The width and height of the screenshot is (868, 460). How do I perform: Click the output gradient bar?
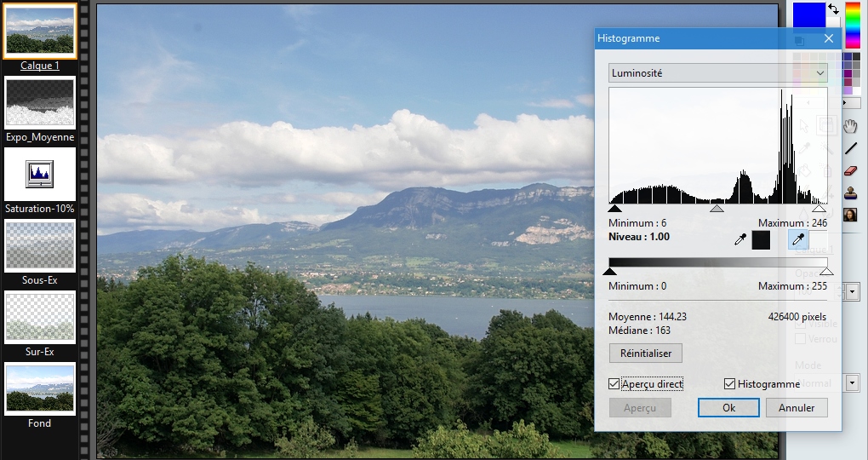pyautogui.click(x=718, y=262)
